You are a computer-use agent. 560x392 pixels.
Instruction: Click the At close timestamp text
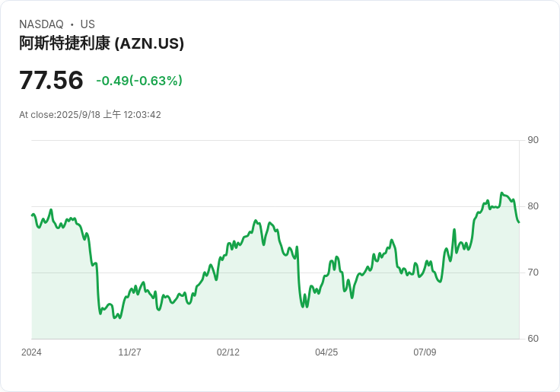click(90, 115)
